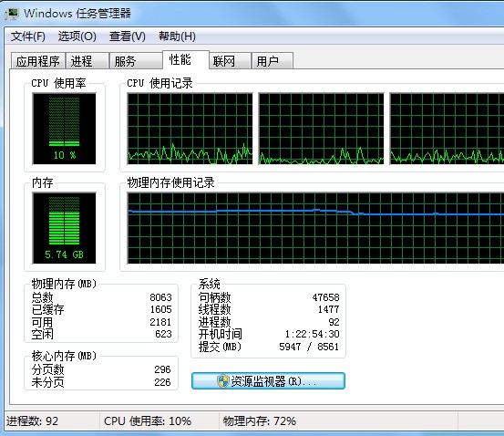This screenshot has height=436, width=504.
Task: Click the 开机时间 label
Action: 221,334
